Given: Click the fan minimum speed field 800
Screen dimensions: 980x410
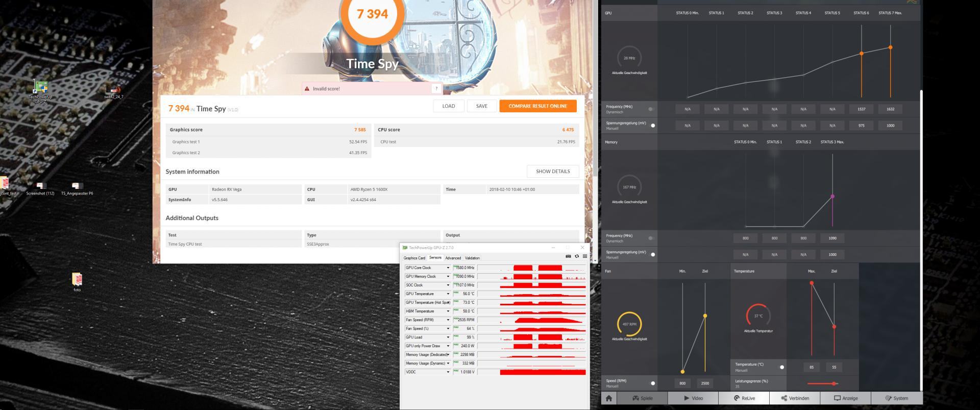Looking at the screenshot, I should (x=682, y=383).
